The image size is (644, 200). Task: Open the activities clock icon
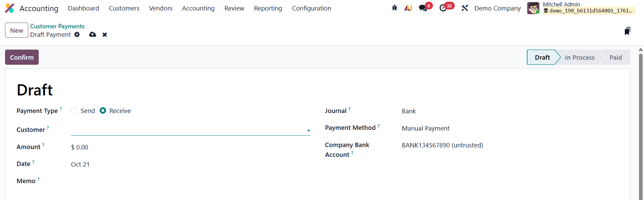443,8
